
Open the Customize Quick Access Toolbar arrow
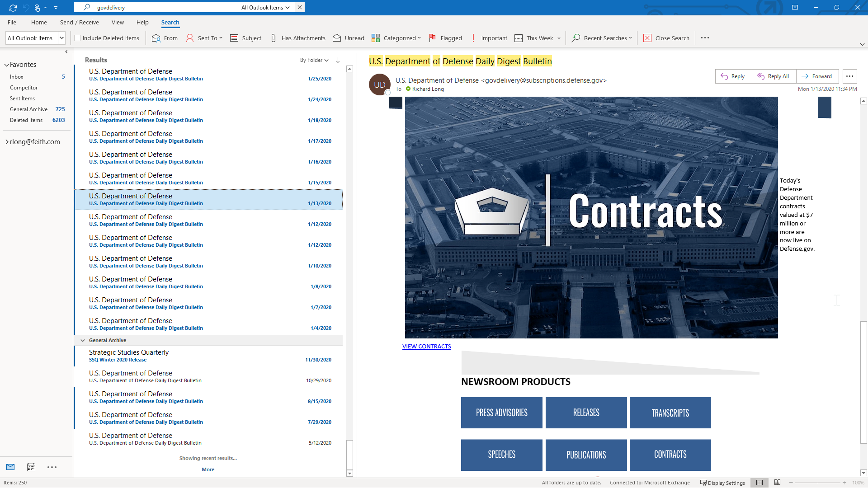point(56,8)
